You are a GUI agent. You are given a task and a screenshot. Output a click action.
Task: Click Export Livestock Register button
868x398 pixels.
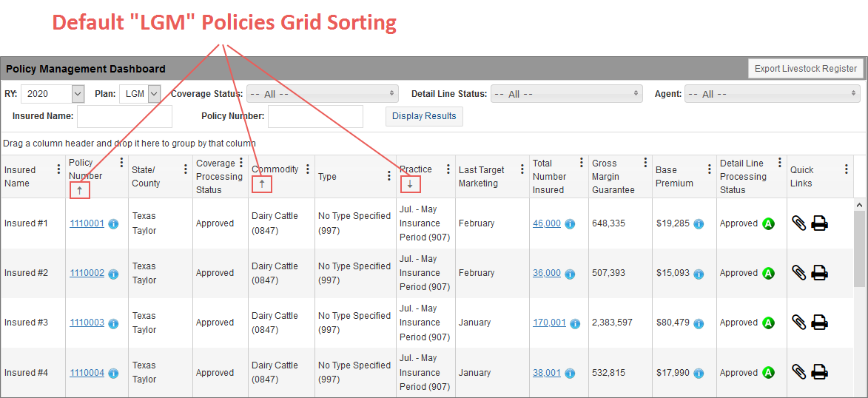point(806,69)
